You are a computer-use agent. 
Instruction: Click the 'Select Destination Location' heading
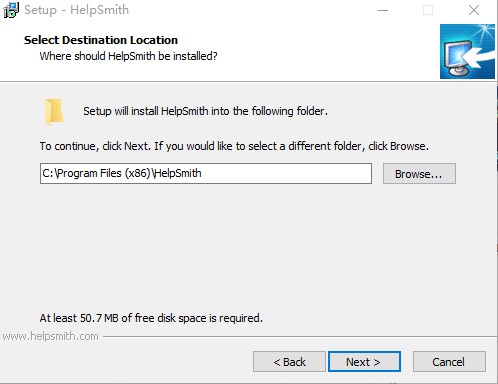pyautogui.click(x=101, y=40)
